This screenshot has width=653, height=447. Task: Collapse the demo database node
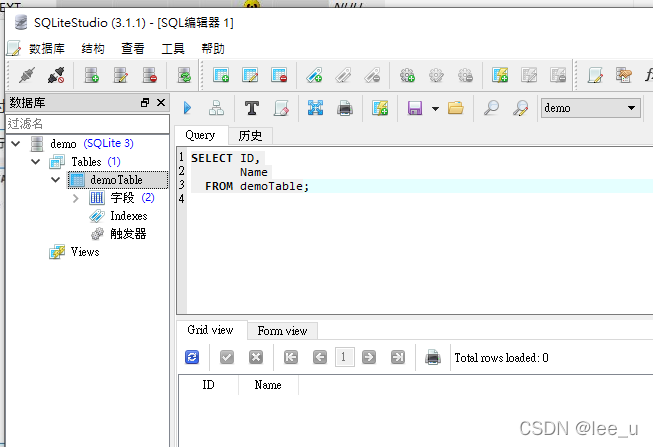coord(16,144)
